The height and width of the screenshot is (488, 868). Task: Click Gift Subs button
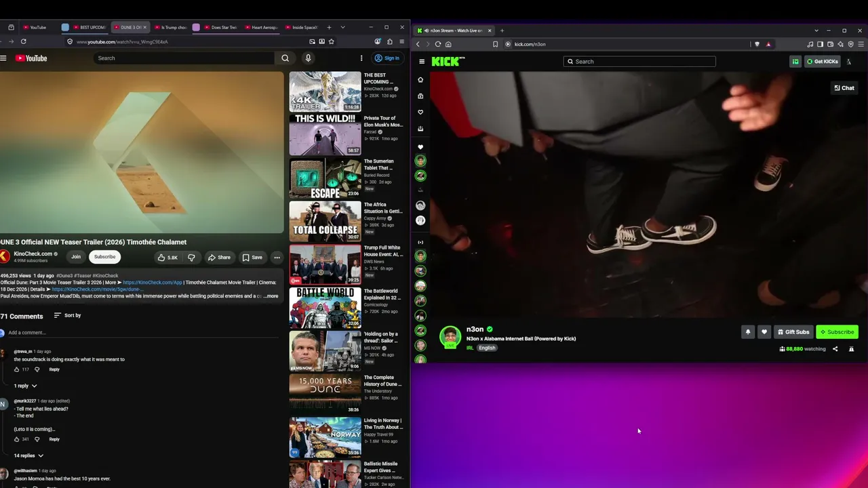(793, 332)
